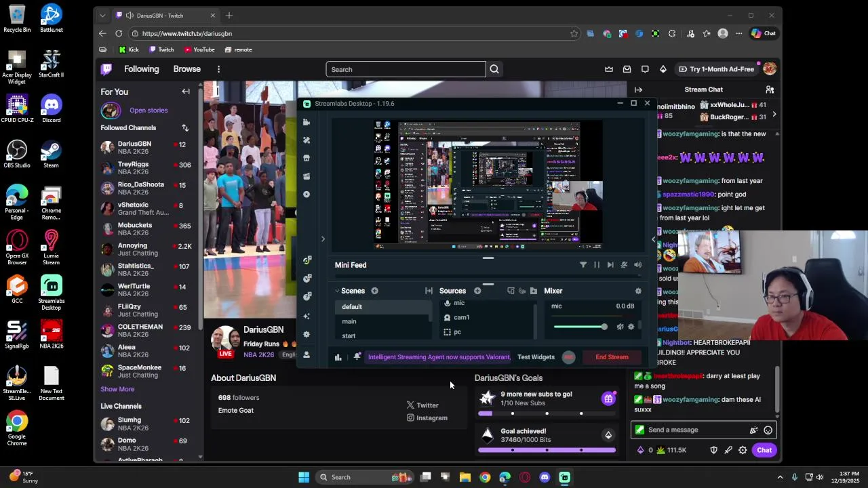This screenshot has height=488, width=868.
Task: Open Twitch user avatar menu
Action: coord(769,69)
